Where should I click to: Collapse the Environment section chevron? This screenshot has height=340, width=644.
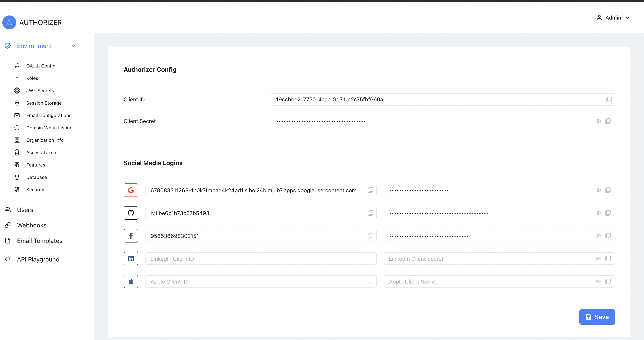(x=74, y=46)
